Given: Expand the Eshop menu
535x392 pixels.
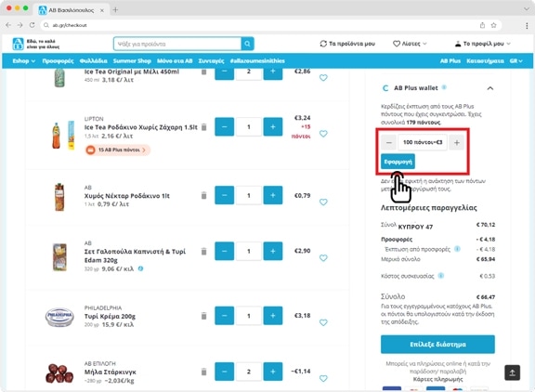Looking at the screenshot, I should click(x=24, y=60).
